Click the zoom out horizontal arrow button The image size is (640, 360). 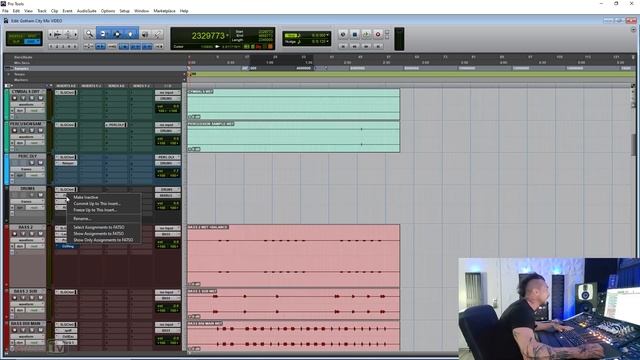coord(51,35)
